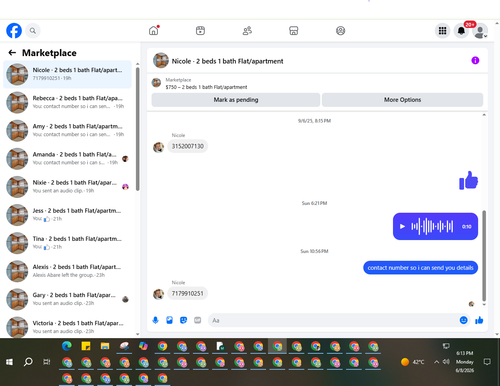Open the Alexis conversation
The height and width of the screenshot is (386, 500).
point(67,271)
